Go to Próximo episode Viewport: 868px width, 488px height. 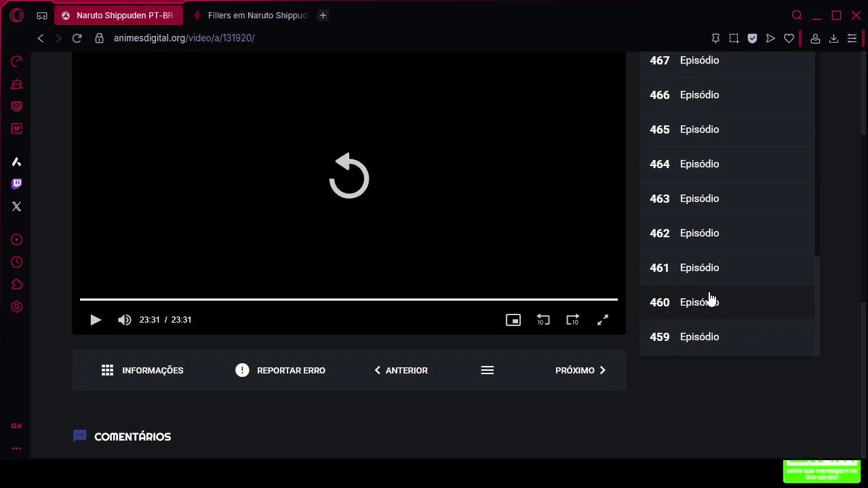point(580,370)
